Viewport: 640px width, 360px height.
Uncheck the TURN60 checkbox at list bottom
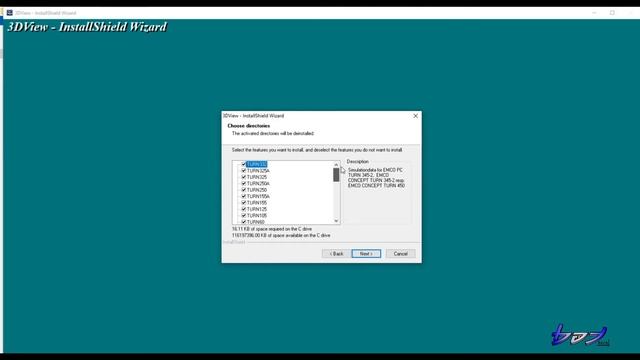(244, 222)
